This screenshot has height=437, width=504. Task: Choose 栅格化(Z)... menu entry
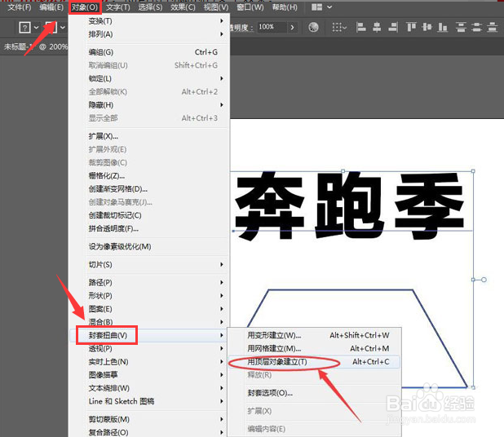pos(149,176)
